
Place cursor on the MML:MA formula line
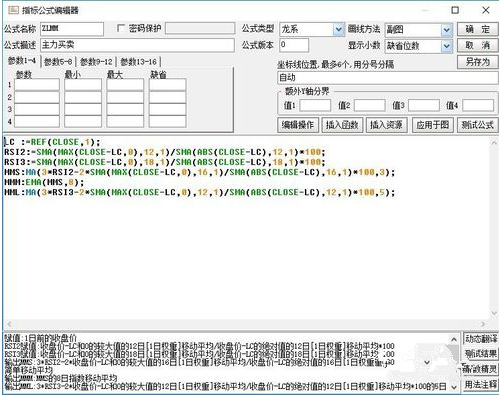[x=200, y=192]
